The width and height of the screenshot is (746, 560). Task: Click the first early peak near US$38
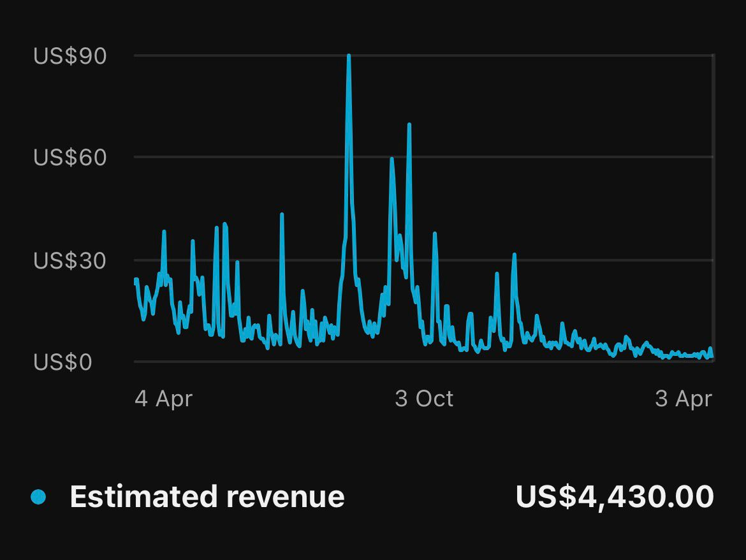[x=164, y=232]
